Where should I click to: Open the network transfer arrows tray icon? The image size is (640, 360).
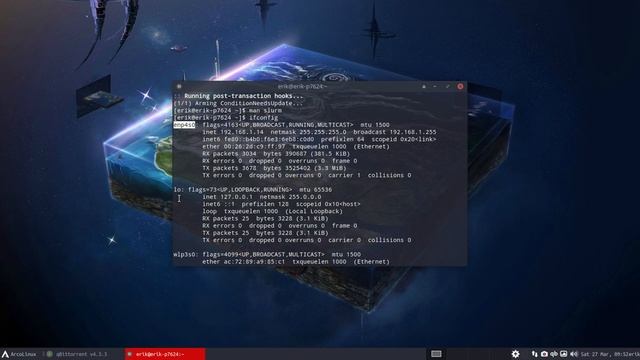[534, 354]
